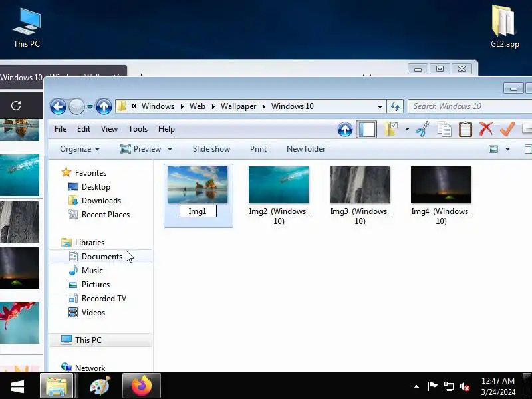This screenshot has height=399, width=532.
Task: Open dropdown arrow next to folder options icon
Action: coord(407,129)
